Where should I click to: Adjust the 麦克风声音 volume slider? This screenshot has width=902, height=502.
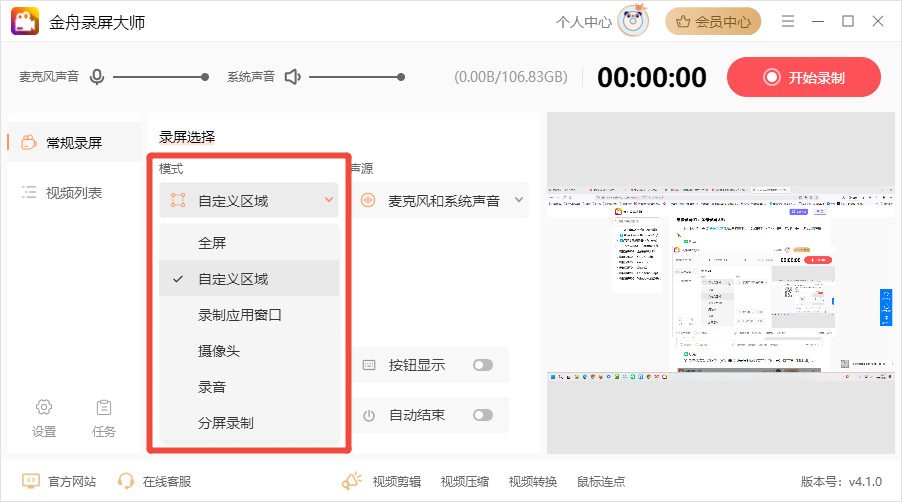point(160,77)
